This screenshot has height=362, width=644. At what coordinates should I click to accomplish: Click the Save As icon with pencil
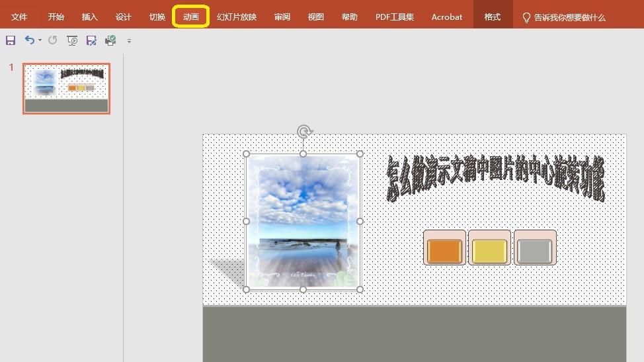coord(91,41)
